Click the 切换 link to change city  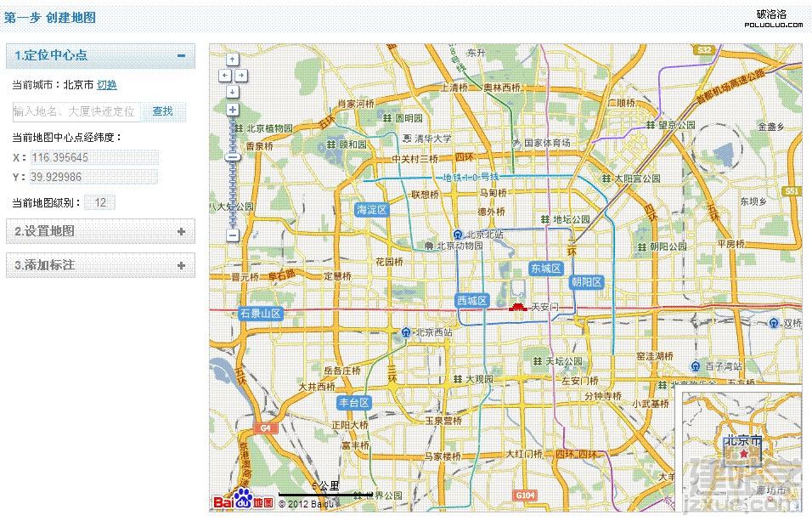[x=107, y=85]
